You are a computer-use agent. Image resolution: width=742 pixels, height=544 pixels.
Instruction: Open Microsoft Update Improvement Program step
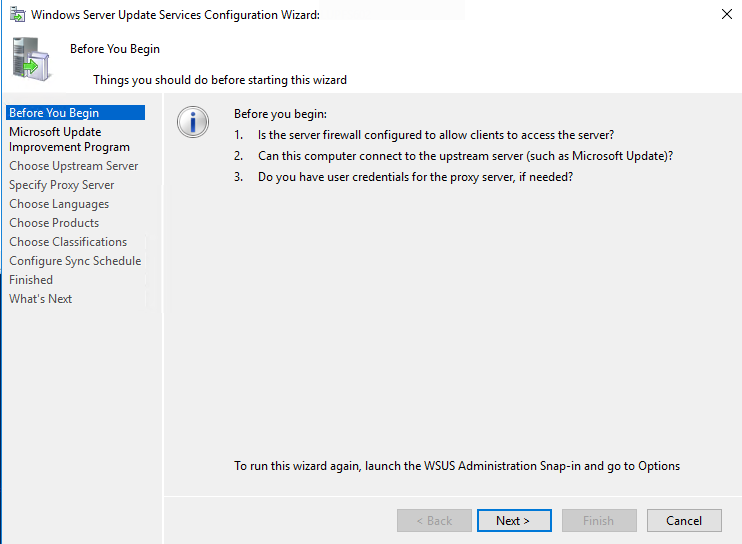coord(70,139)
